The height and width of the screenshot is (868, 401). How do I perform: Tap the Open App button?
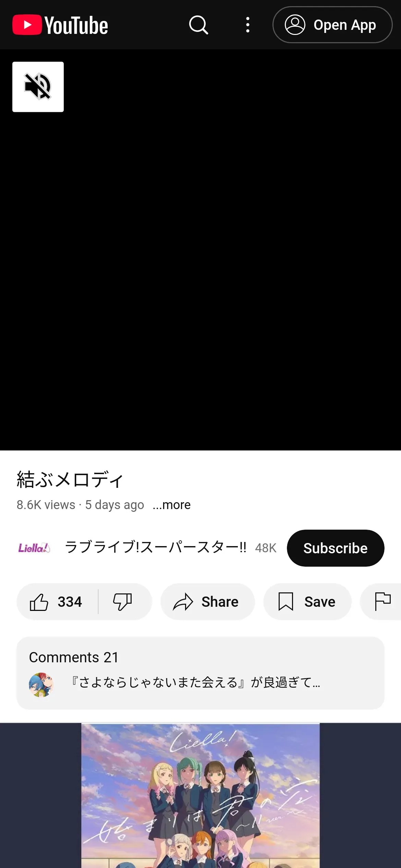(x=332, y=25)
